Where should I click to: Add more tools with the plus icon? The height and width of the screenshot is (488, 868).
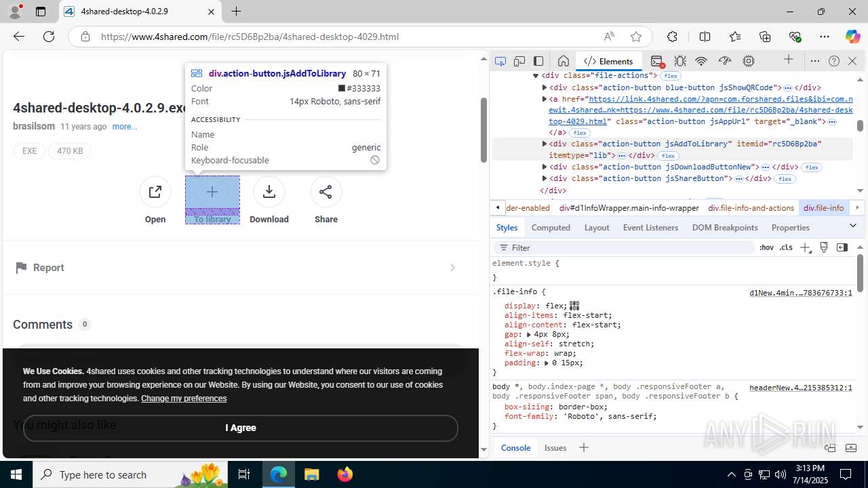pyautogui.click(x=789, y=60)
